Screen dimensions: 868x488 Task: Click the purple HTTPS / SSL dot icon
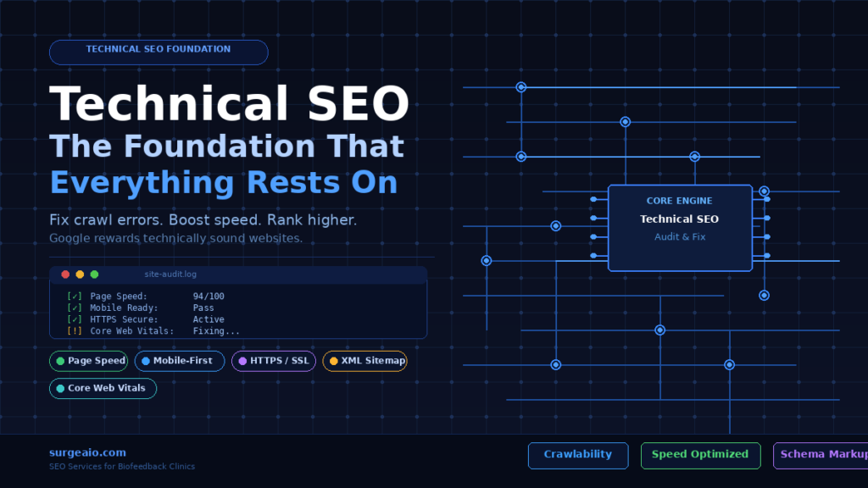click(243, 361)
